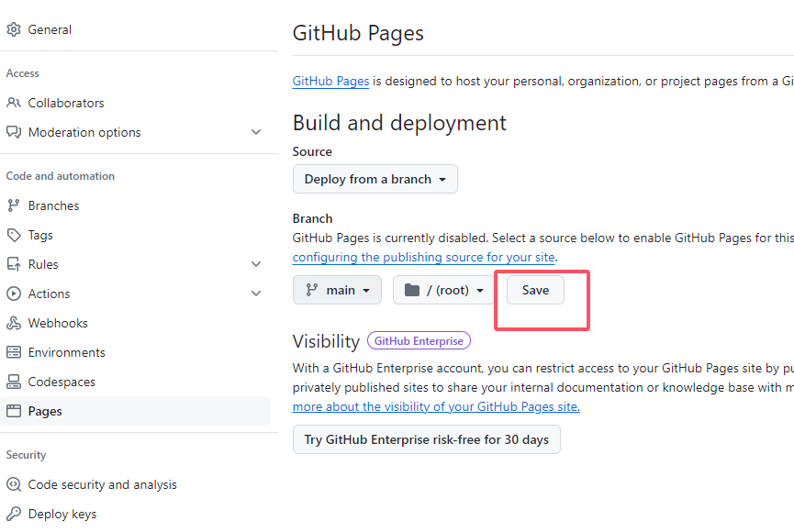Expand the Actions section chevron
794x532 pixels.
(x=256, y=294)
